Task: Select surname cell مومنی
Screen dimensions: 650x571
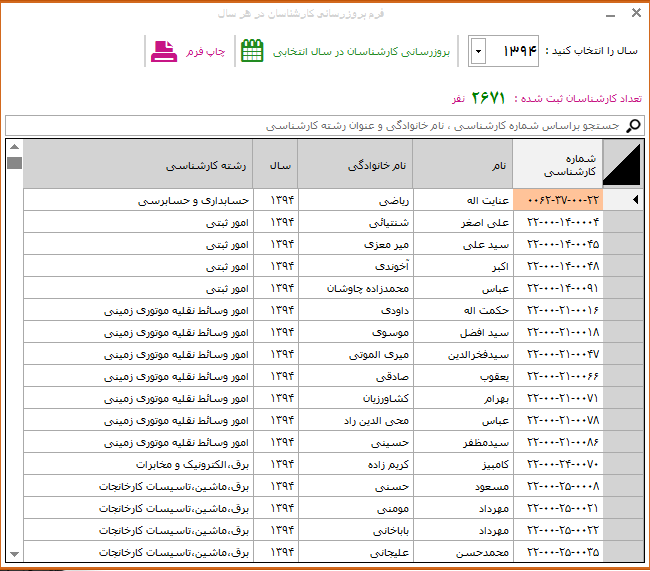Action: [356, 508]
